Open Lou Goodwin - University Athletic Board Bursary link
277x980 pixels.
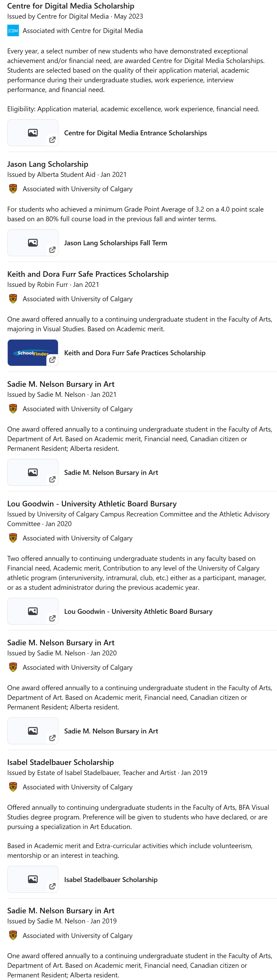coord(138,611)
